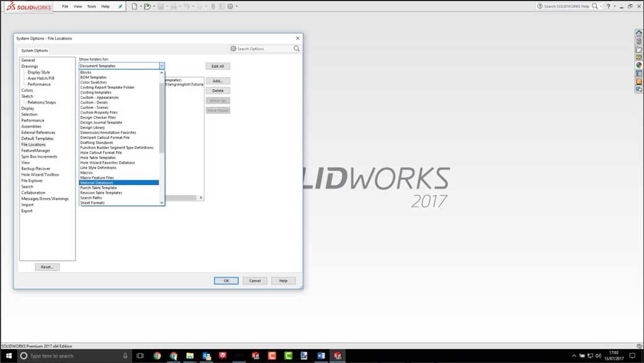Click the dropdown list scroll-up arrow
The height and width of the screenshot is (363, 644).
coord(162,73)
